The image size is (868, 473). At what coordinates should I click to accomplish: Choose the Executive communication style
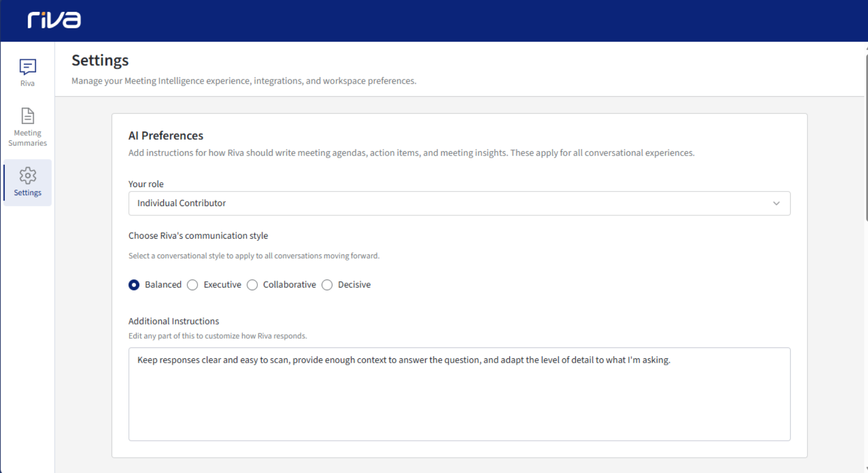tap(193, 285)
